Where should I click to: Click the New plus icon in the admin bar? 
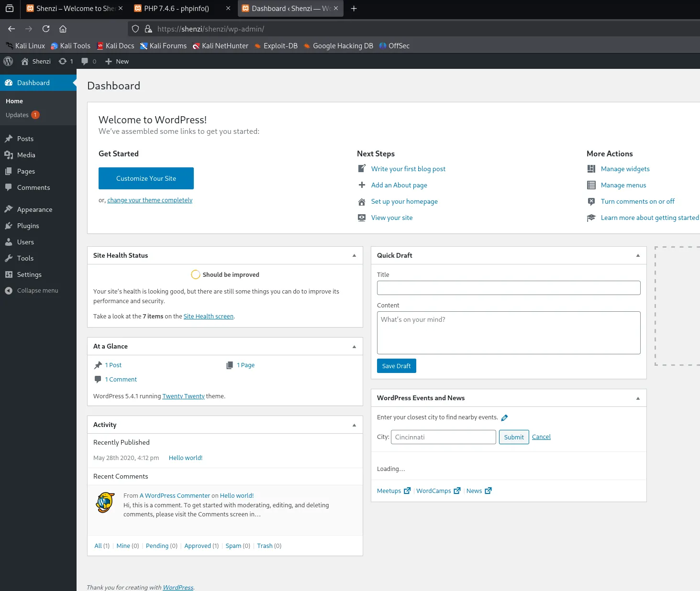coord(109,61)
